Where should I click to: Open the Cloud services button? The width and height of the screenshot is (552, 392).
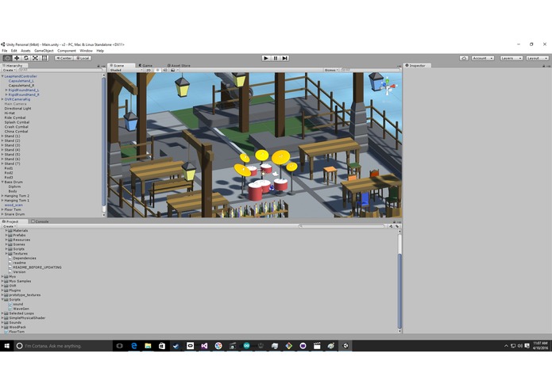tap(464, 58)
